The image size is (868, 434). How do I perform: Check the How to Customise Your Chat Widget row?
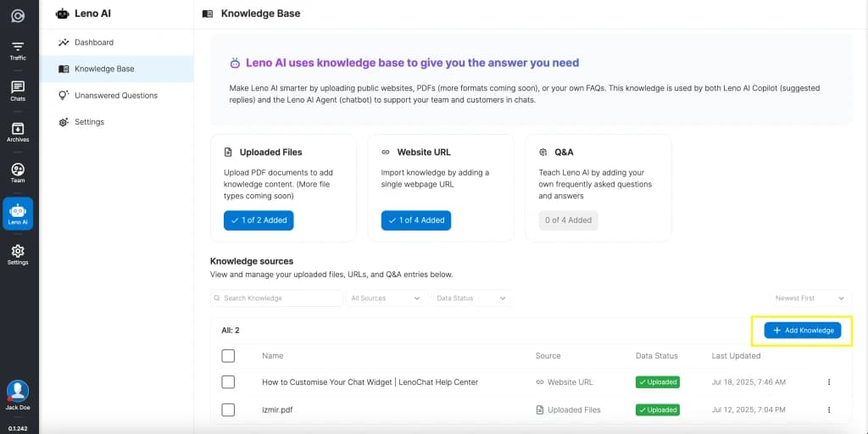(228, 382)
